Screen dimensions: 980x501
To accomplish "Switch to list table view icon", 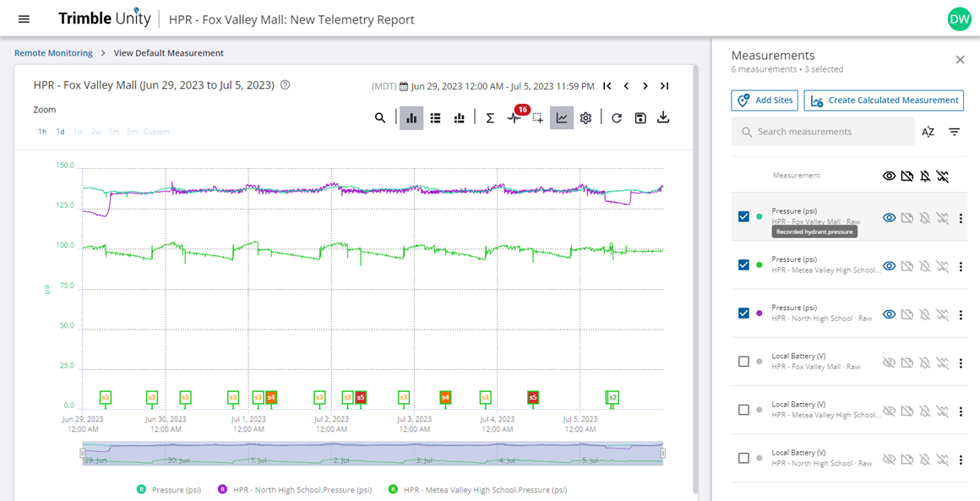I will pos(435,118).
